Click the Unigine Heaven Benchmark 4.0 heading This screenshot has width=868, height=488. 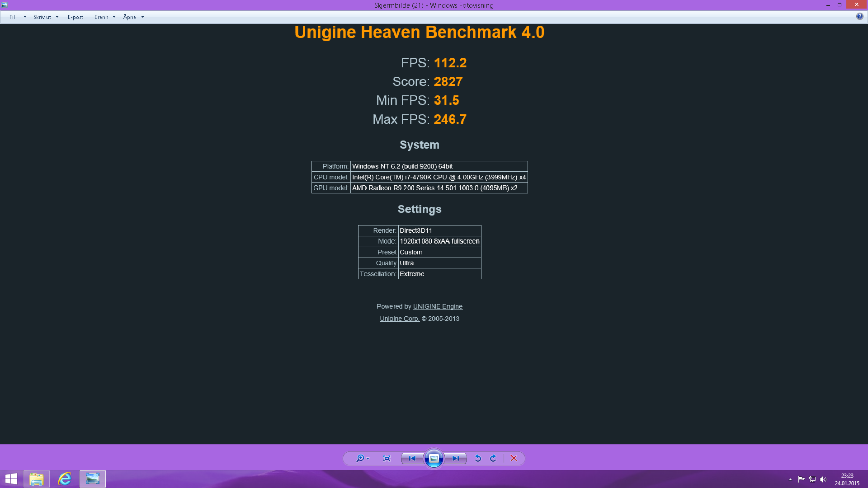coord(419,33)
